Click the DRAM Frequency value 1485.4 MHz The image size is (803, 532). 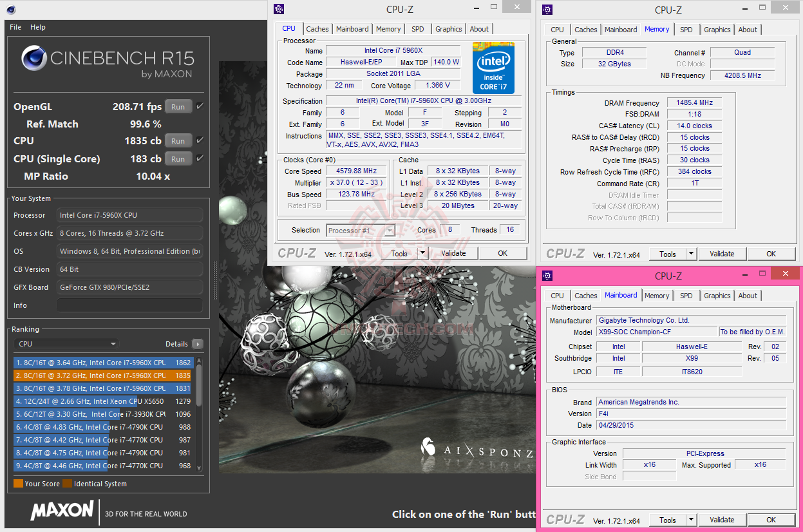pos(694,103)
